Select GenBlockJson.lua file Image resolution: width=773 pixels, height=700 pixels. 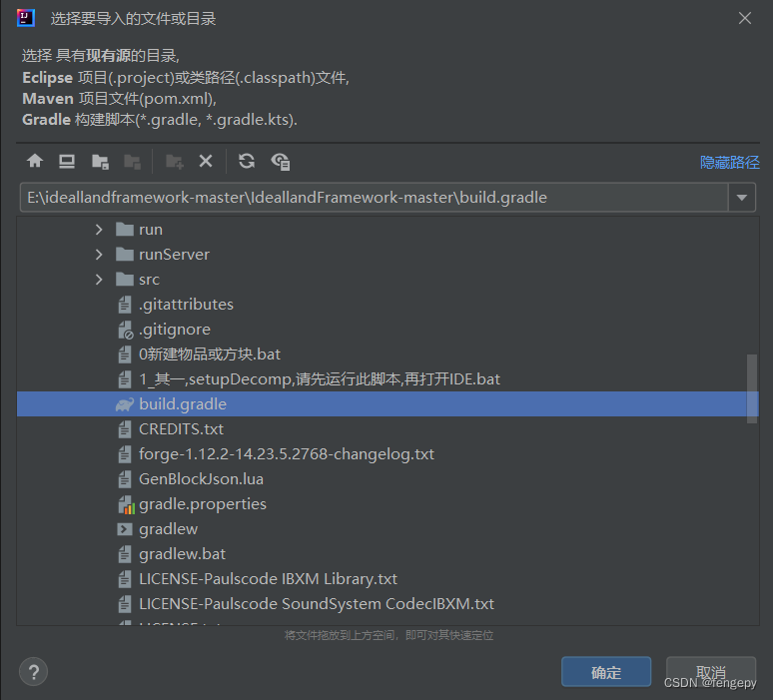point(387,479)
